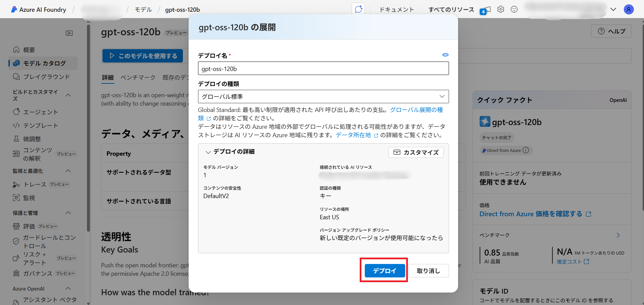This screenshot has height=305, width=644.
Task: Click the Direct from Azure info icon
Action: click(525, 150)
